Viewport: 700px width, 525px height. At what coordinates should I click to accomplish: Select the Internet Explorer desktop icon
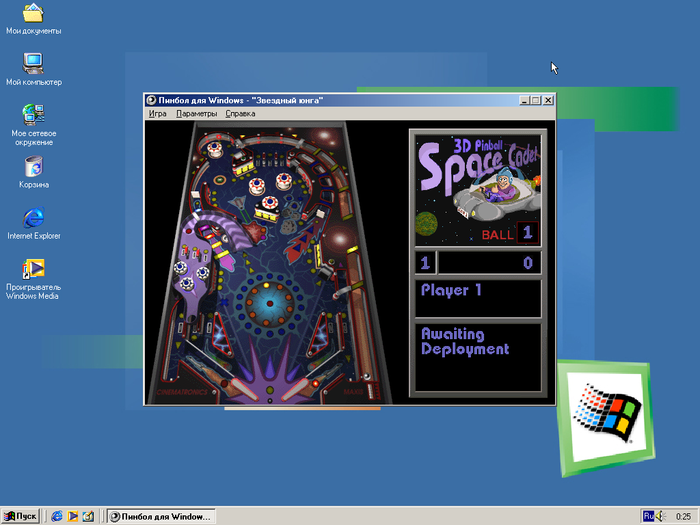pyautogui.click(x=33, y=223)
